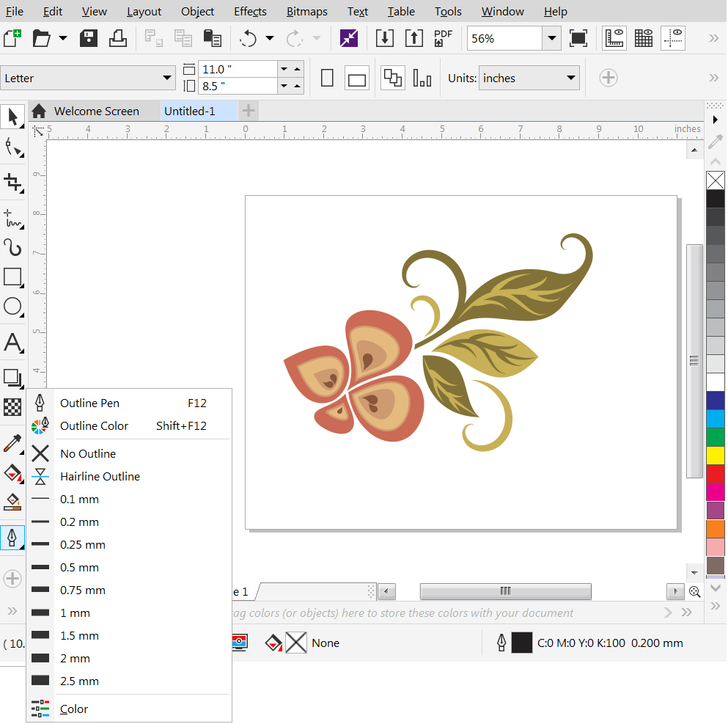Toggle landscape page orientation
Screen dimensions: 728x724
pos(357,78)
